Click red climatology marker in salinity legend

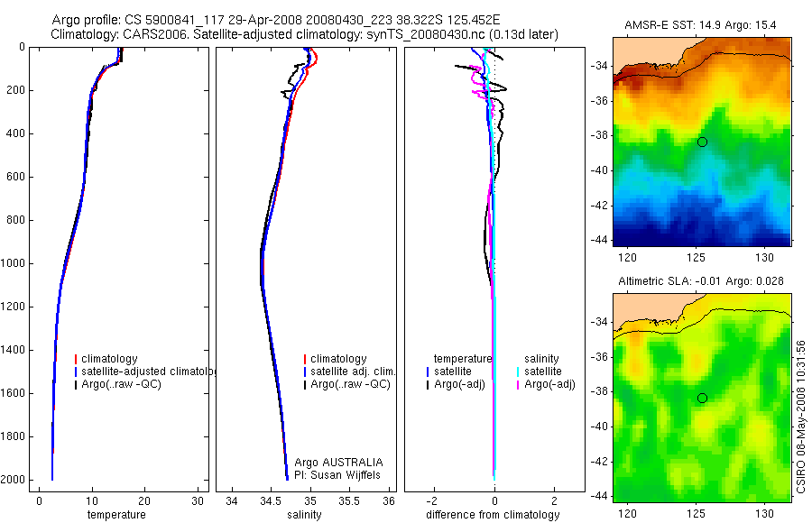[305, 359]
